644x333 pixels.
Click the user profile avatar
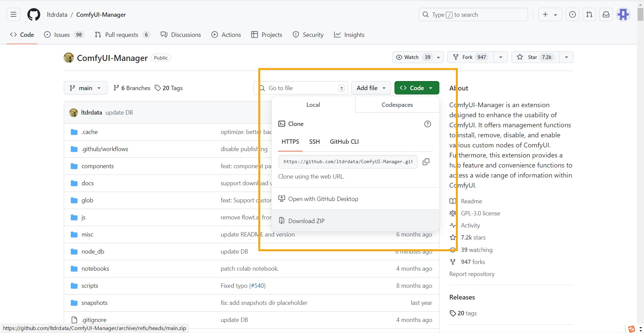(623, 15)
